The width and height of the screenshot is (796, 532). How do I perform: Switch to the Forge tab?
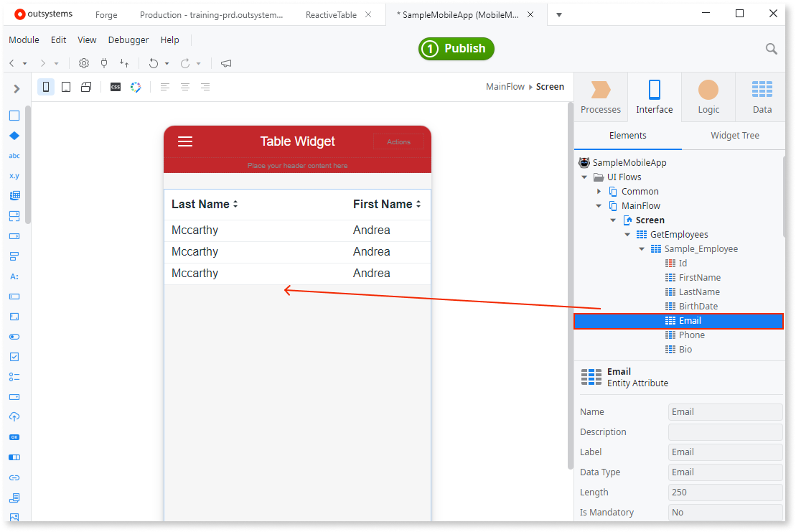(x=106, y=15)
